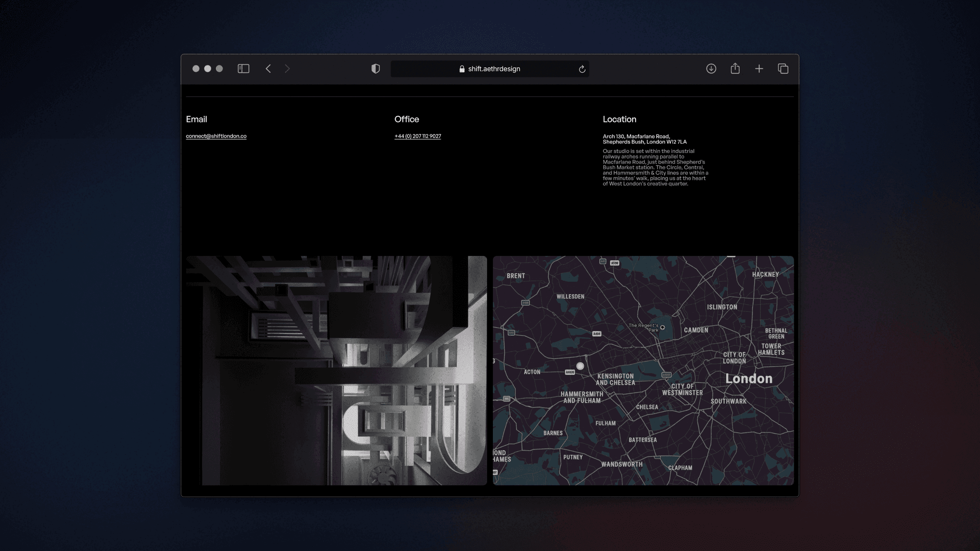Open the connect@shiftlondon.co email link
Image resolution: width=980 pixels, height=551 pixels.
pos(216,136)
